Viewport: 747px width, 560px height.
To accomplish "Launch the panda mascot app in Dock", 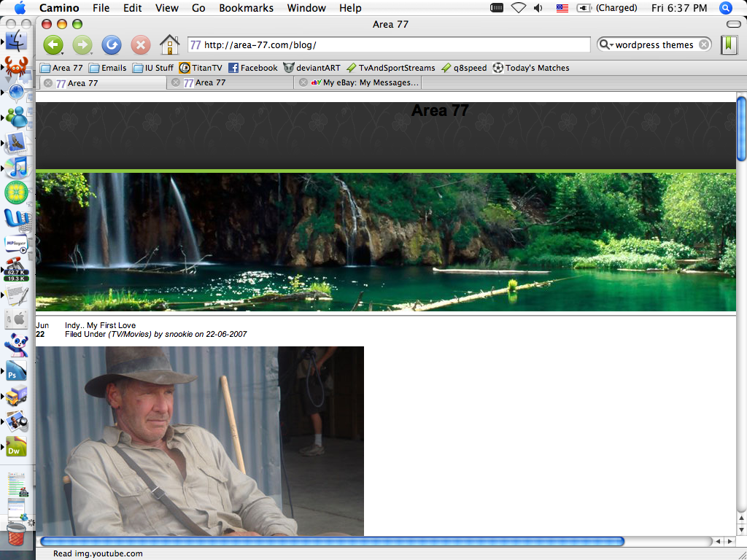I will coord(17,345).
